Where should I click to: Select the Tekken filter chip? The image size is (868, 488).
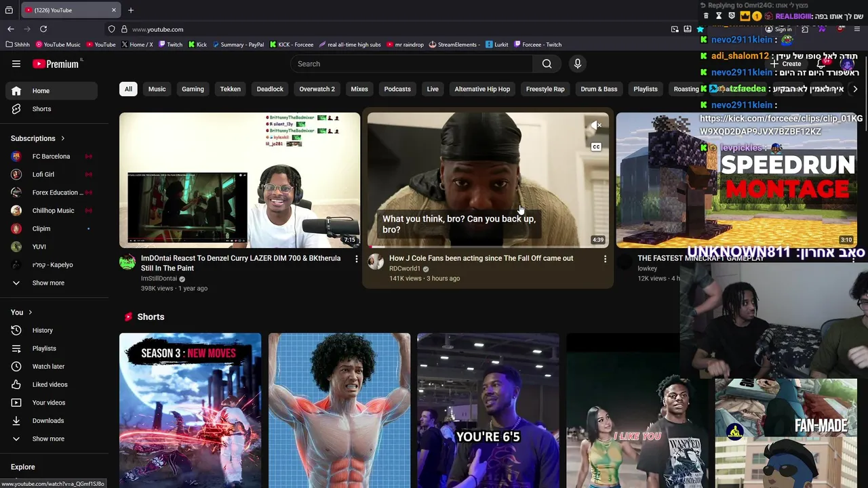(230, 89)
